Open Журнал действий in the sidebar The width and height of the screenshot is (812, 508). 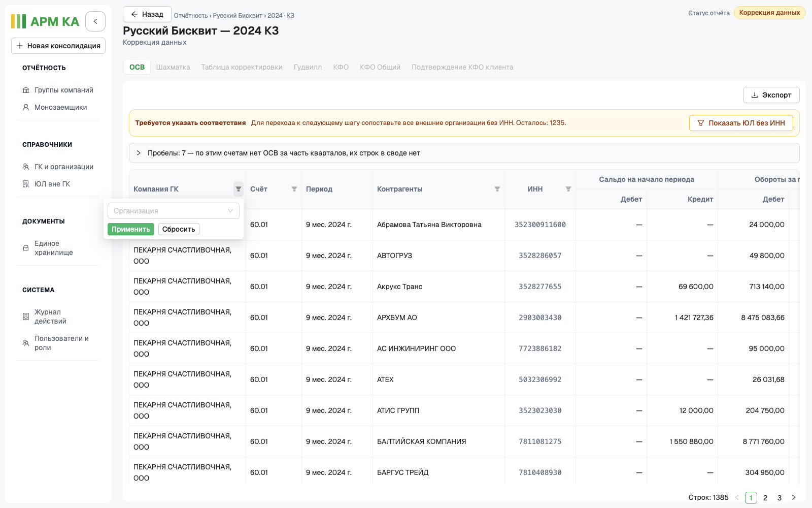(x=58, y=316)
